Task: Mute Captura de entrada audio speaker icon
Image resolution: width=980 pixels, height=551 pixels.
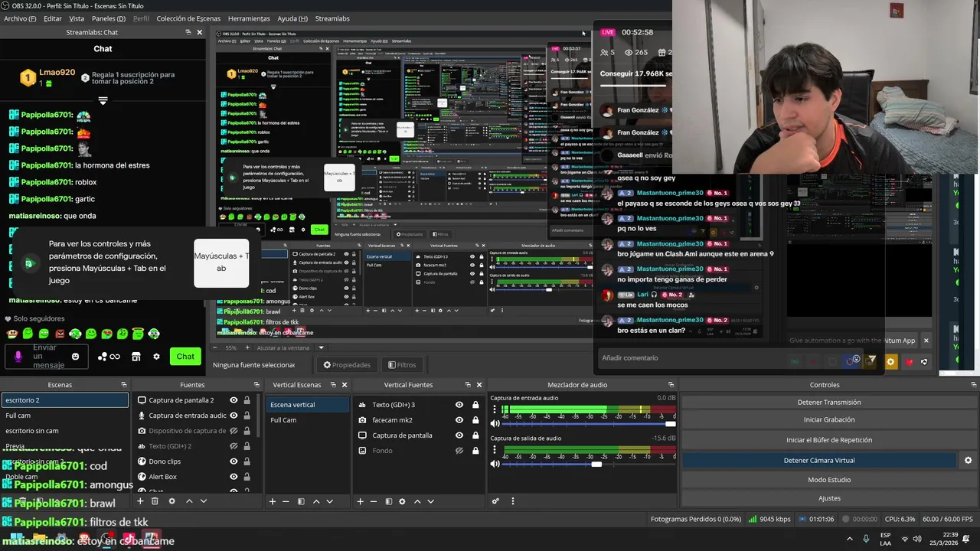Action: [x=495, y=423]
